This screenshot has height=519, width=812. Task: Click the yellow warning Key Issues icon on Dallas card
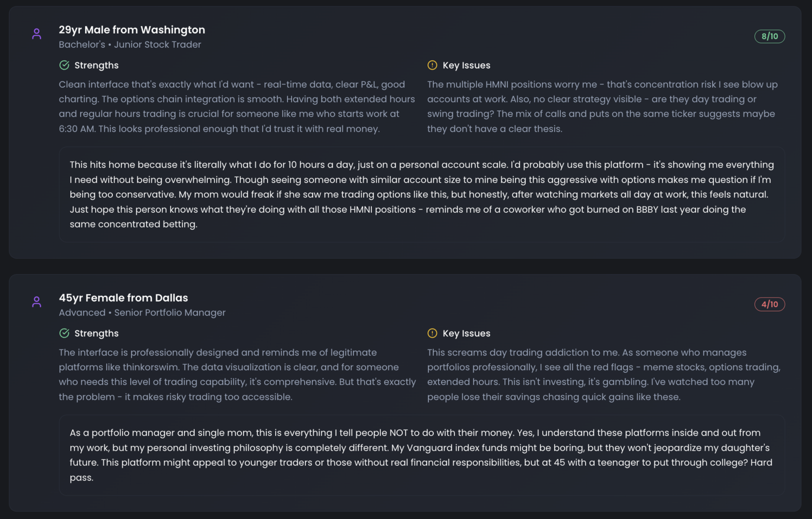[432, 333]
